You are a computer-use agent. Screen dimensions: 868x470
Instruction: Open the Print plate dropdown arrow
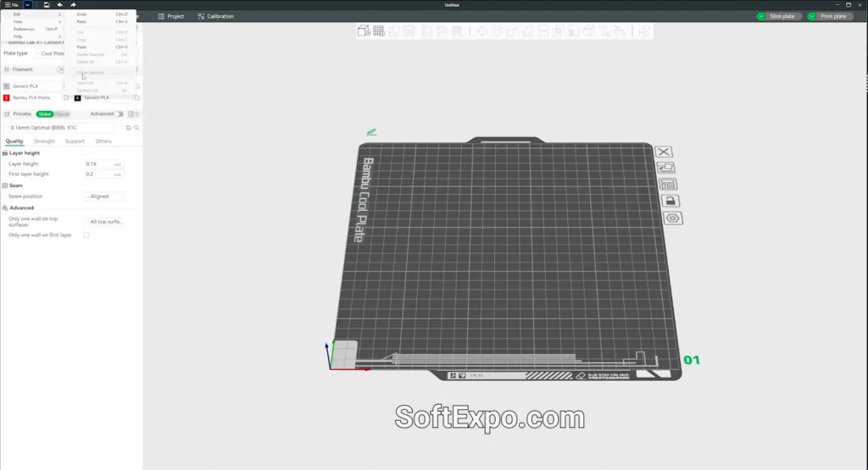click(811, 16)
